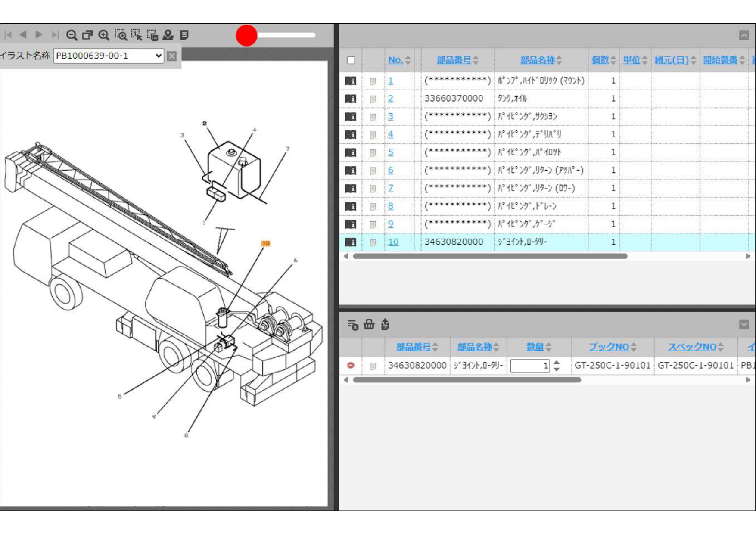Open the illustration name dropdown PB1000639-00-1
756x534 pixels.
coord(109,56)
